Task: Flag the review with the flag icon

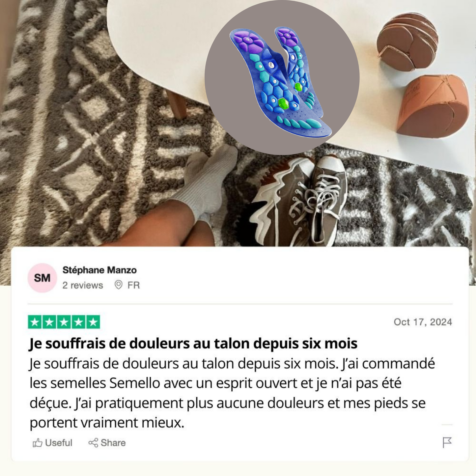Action: click(447, 442)
